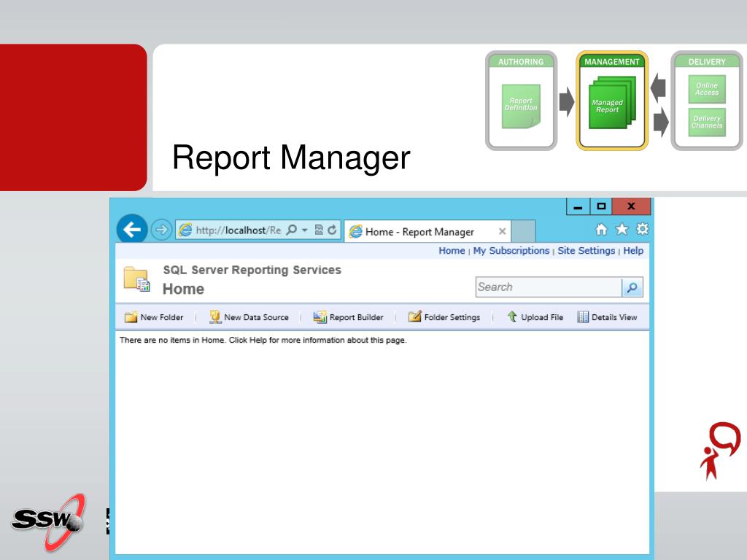747x560 pixels.
Task: Click the browser forward arrow button
Action: (x=161, y=230)
